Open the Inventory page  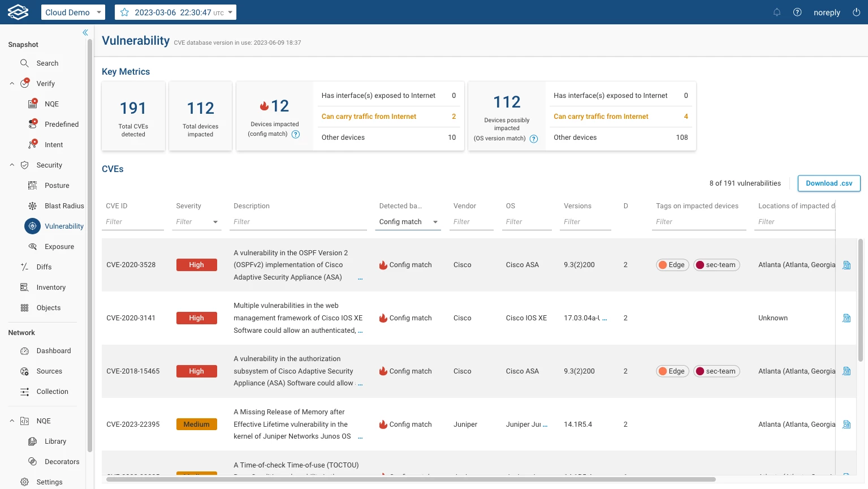[x=51, y=288]
